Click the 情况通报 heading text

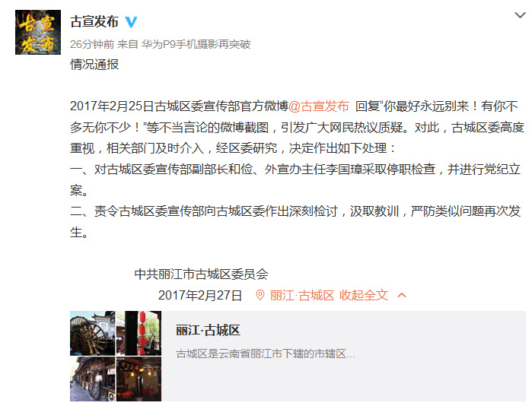[x=94, y=65]
